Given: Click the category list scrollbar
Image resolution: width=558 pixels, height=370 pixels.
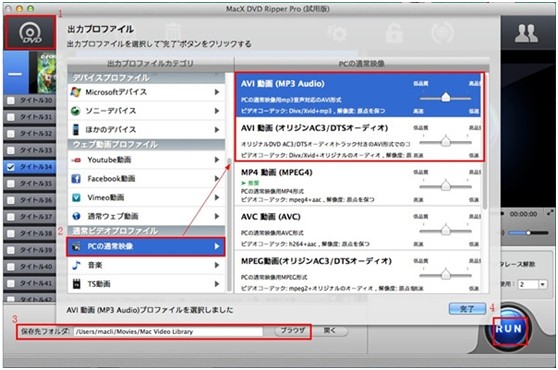Looking at the screenshot, I should click(x=229, y=225).
